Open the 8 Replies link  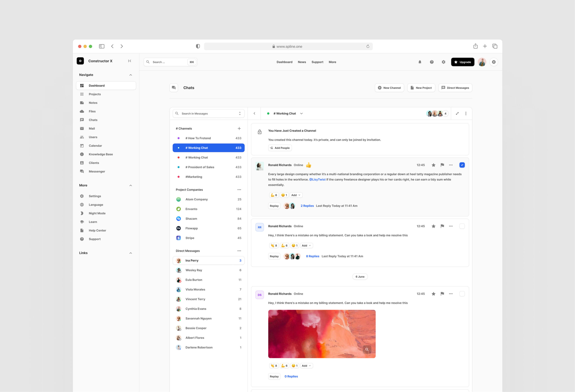click(x=312, y=256)
